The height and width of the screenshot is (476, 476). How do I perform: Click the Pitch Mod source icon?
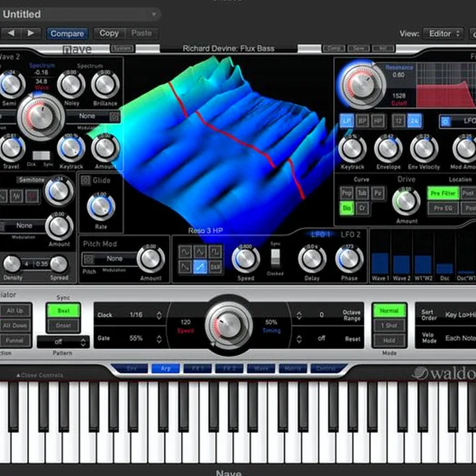89,259
